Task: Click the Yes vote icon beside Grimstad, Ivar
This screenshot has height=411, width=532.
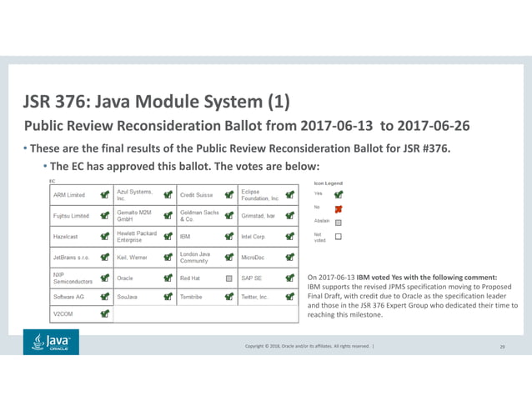Action: pyautogui.click(x=289, y=215)
